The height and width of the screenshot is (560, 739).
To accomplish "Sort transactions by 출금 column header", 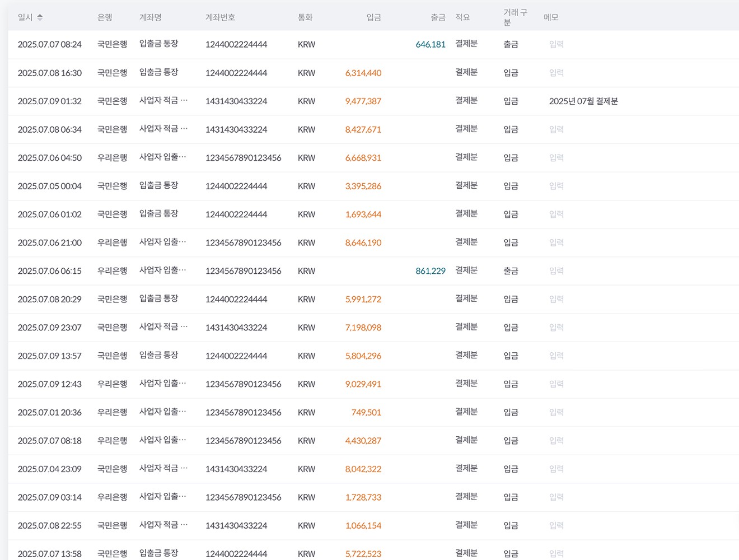I will coord(438,17).
